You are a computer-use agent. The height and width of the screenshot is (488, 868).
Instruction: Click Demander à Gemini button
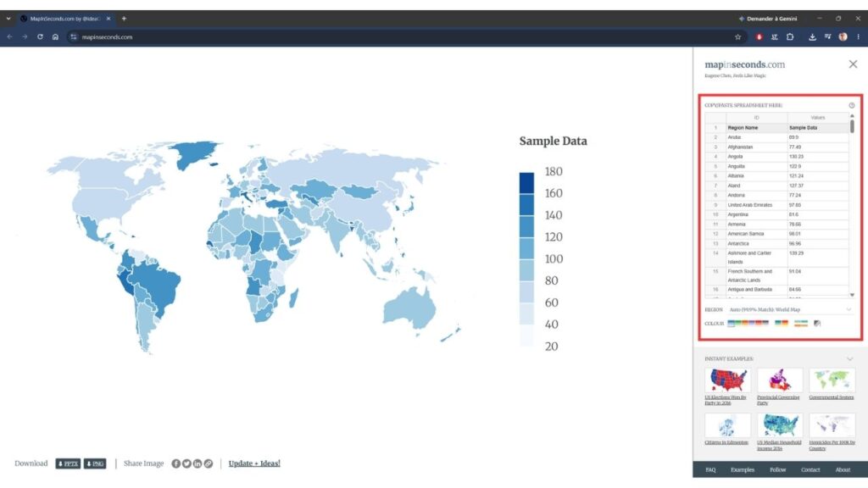tap(768, 19)
